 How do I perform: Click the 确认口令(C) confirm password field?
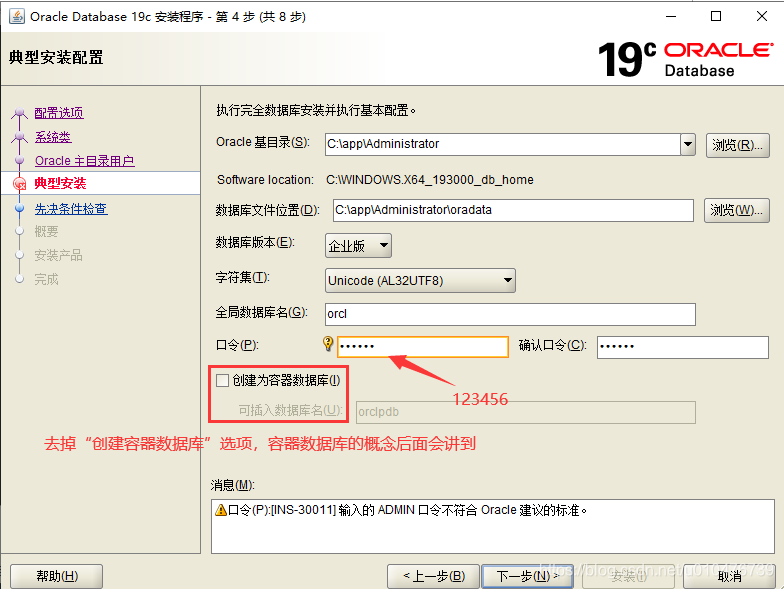click(x=682, y=347)
